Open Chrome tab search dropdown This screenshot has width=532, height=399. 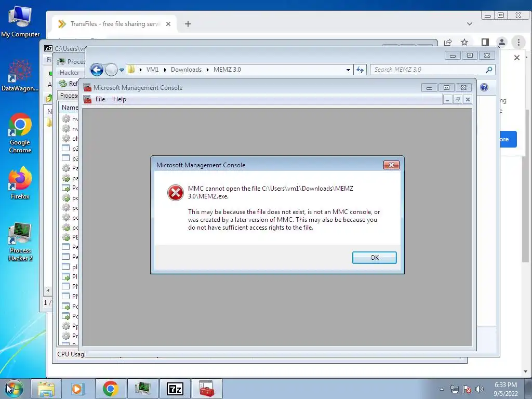coord(470,24)
